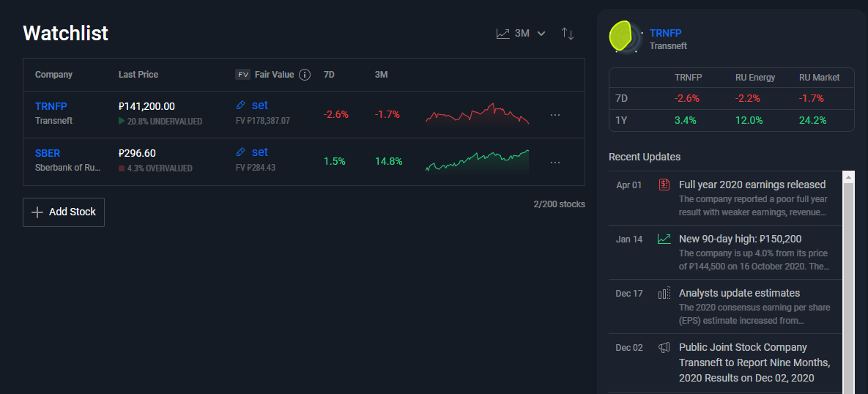
Task: Click the Add Stock button
Action: (x=64, y=212)
